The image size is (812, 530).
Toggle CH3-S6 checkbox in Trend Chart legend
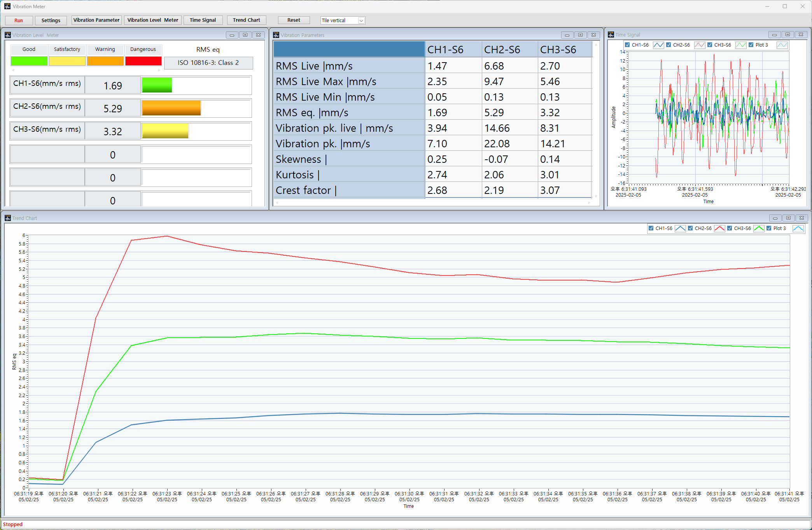[730, 228]
